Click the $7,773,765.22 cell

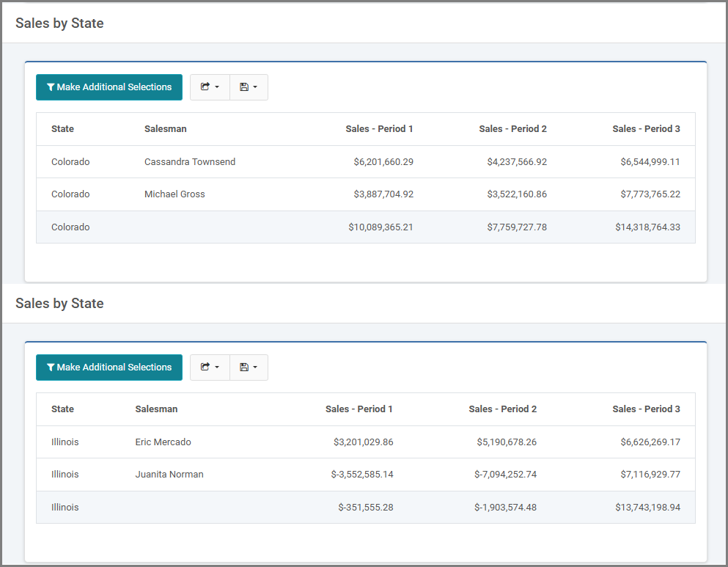point(650,194)
